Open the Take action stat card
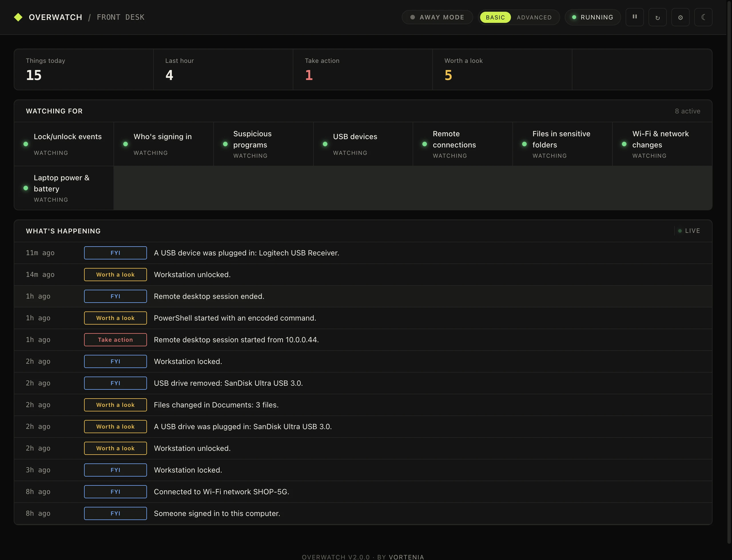Screen dimensions: 732x560 point(363,69)
